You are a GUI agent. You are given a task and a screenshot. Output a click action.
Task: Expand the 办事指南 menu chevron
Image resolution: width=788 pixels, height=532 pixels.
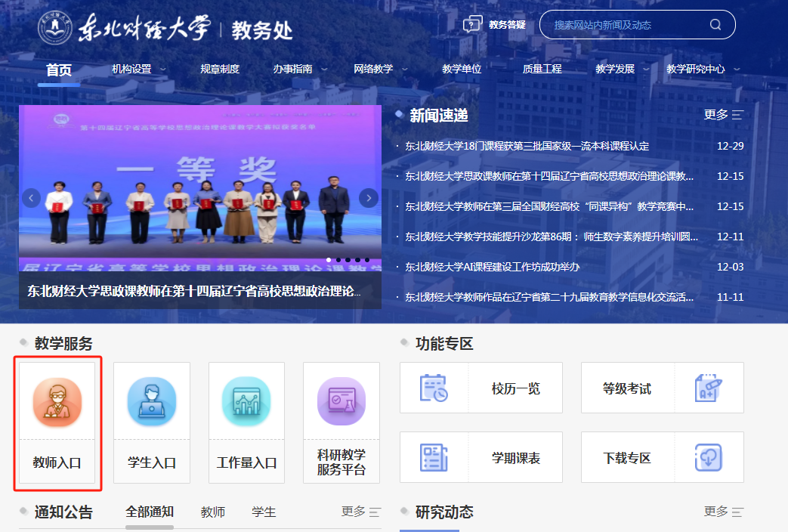coord(324,70)
